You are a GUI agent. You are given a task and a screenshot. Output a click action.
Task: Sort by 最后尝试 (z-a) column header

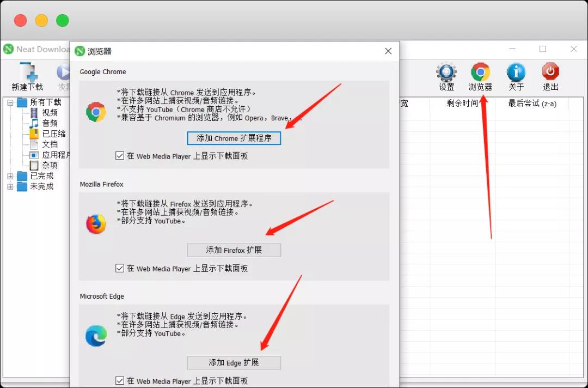[532, 103]
